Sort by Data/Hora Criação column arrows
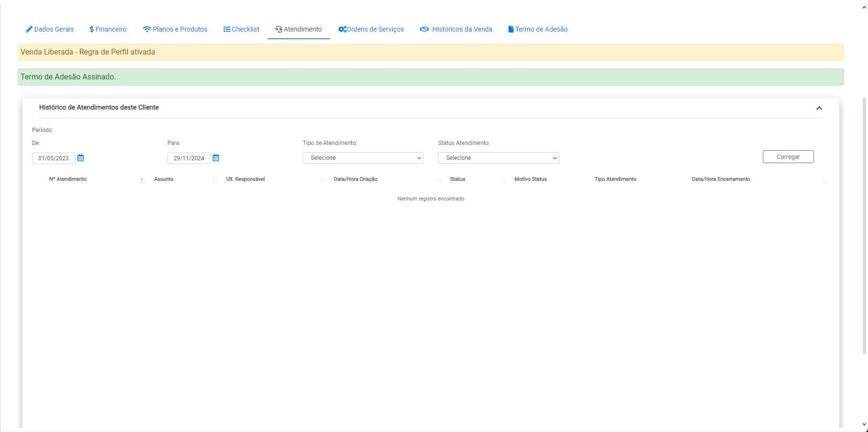Screen dimensions: 868x432 (439, 180)
